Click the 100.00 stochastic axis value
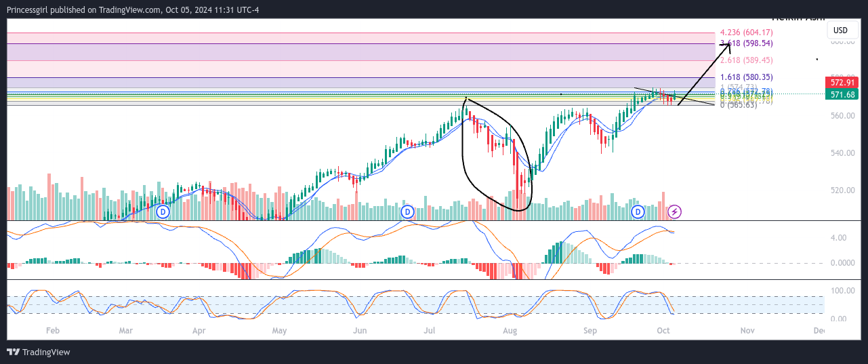868x364 pixels. pyautogui.click(x=842, y=290)
